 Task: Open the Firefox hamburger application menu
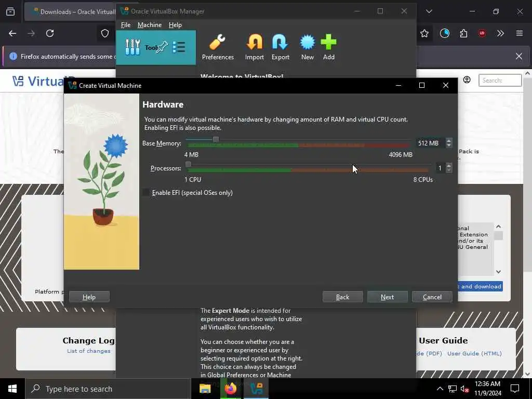click(x=519, y=33)
